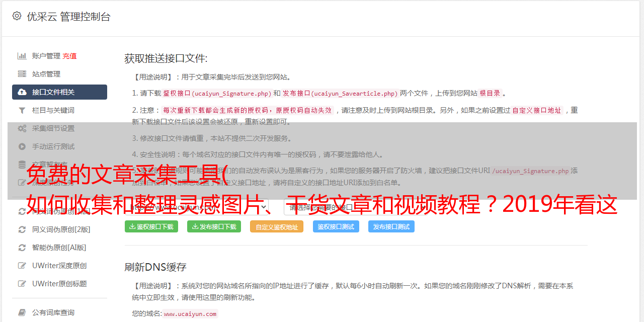The width and height of the screenshot is (644, 322).
Task: Click the sync icon for 智能伪原创[AI版]
Action: point(22,248)
